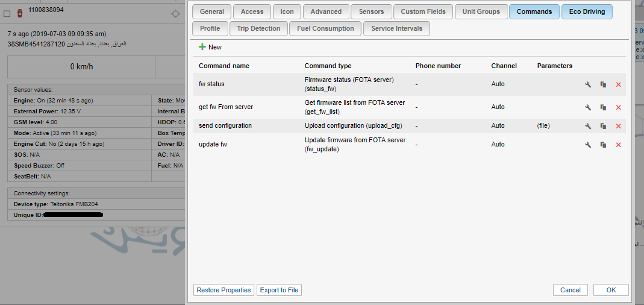Tick the checkbox beside unit 1100838094

(x=7, y=14)
